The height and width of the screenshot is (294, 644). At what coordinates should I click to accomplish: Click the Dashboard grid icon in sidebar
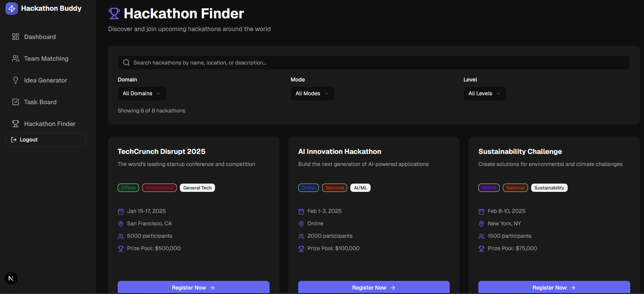(16, 37)
